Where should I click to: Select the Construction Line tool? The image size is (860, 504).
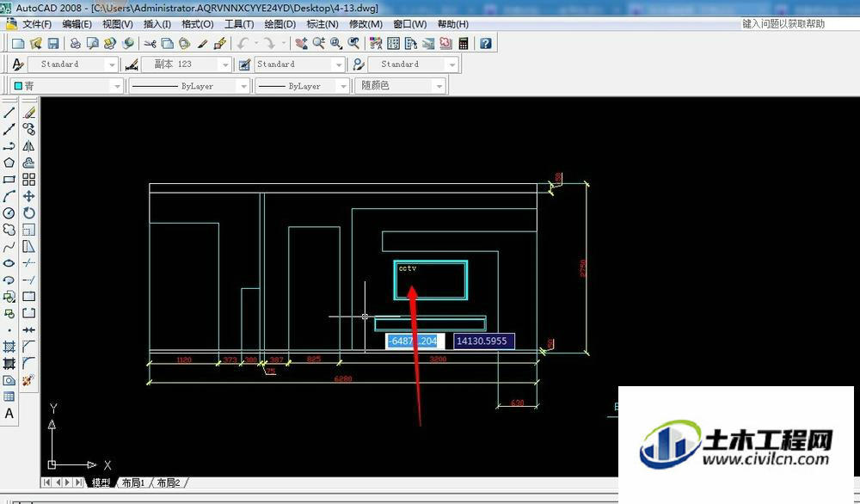point(9,129)
